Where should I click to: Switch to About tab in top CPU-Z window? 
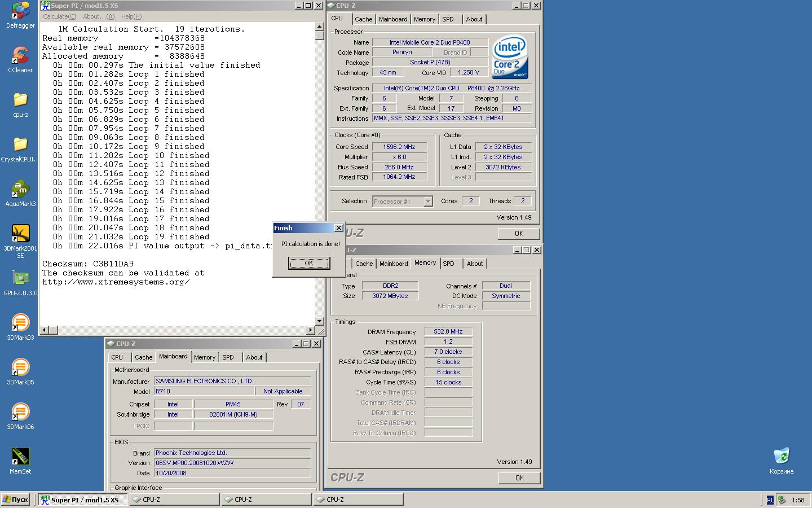point(474,19)
